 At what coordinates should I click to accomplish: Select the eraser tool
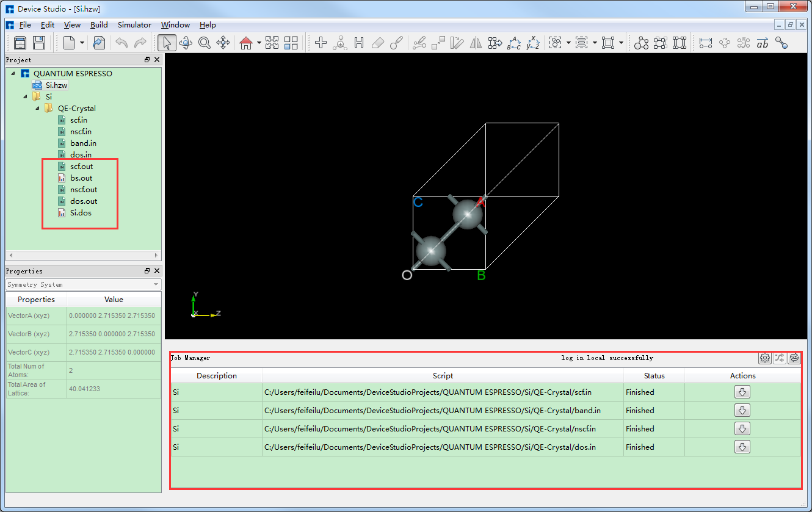pyautogui.click(x=377, y=43)
